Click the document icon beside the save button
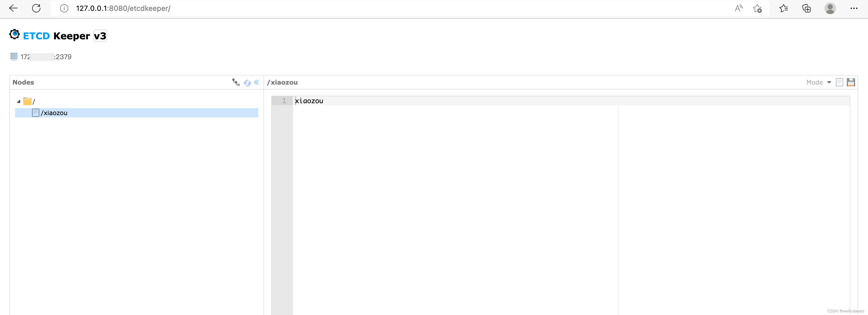 (x=839, y=82)
